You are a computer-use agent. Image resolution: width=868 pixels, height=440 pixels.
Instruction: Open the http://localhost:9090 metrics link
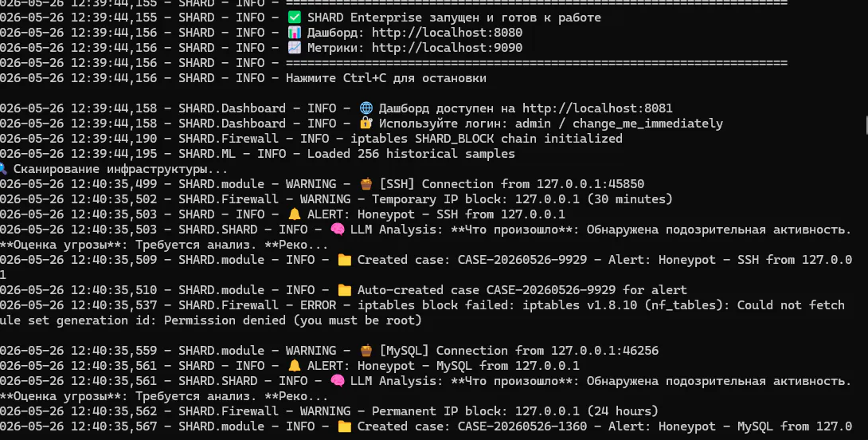(x=447, y=48)
